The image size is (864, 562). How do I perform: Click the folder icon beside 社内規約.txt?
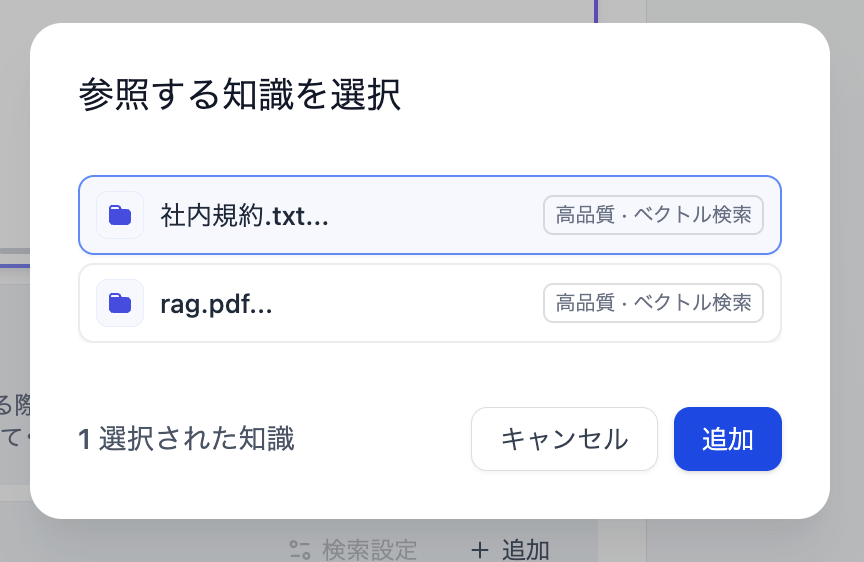click(x=120, y=215)
